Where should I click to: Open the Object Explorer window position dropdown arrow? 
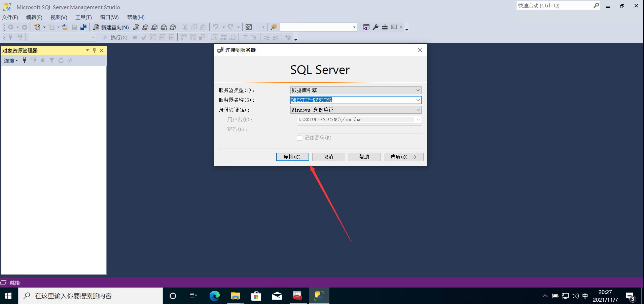click(87, 50)
